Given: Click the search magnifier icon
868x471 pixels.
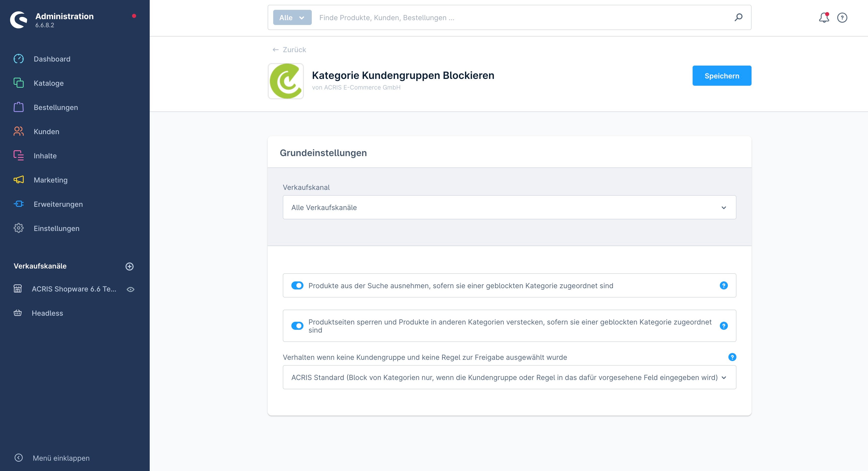Looking at the screenshot, I should click(738, 17).
